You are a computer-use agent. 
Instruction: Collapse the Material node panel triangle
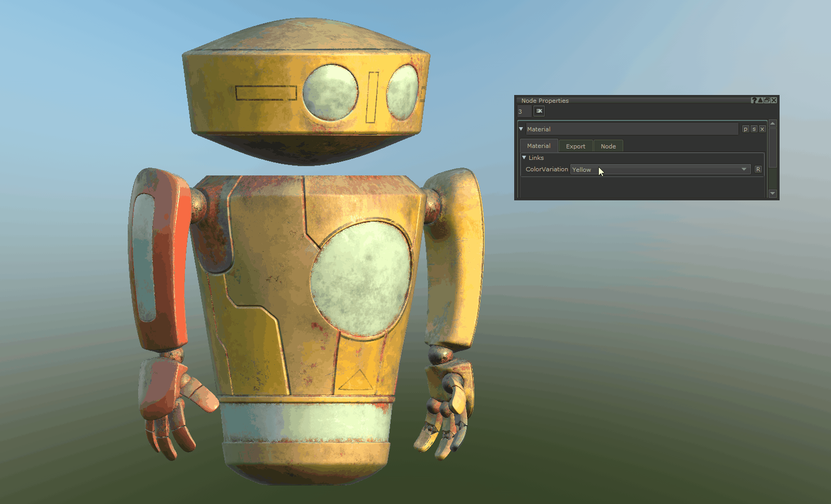[521, 129]
